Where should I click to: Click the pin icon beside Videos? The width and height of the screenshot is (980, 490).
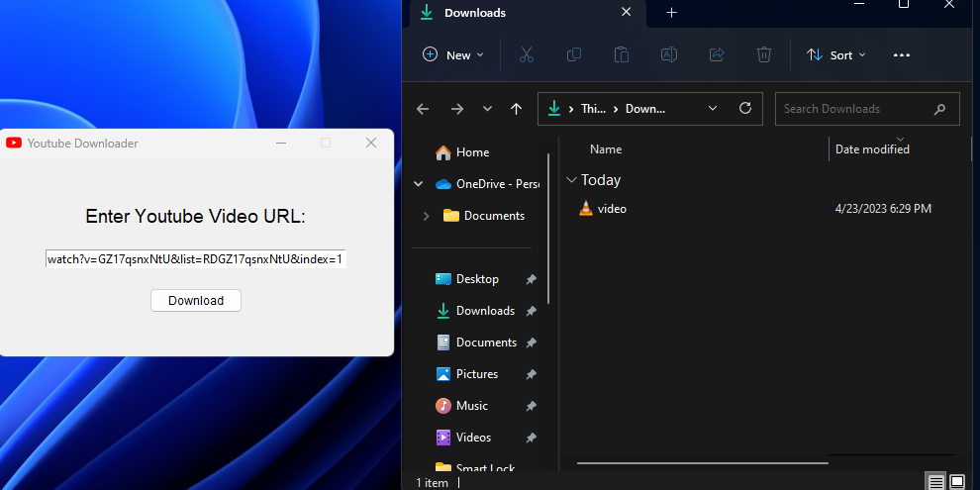[x=531, y=439]
